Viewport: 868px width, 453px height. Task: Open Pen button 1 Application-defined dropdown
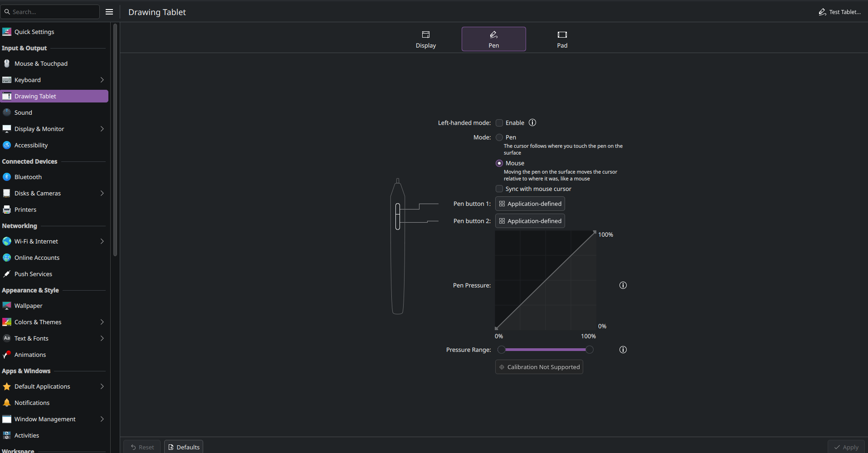coord(530,204)
